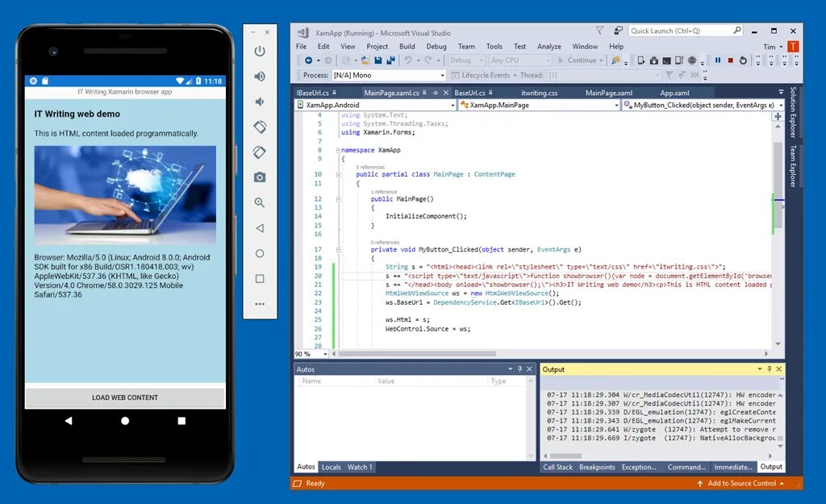Switch to Locals tab

coord(332,467)
